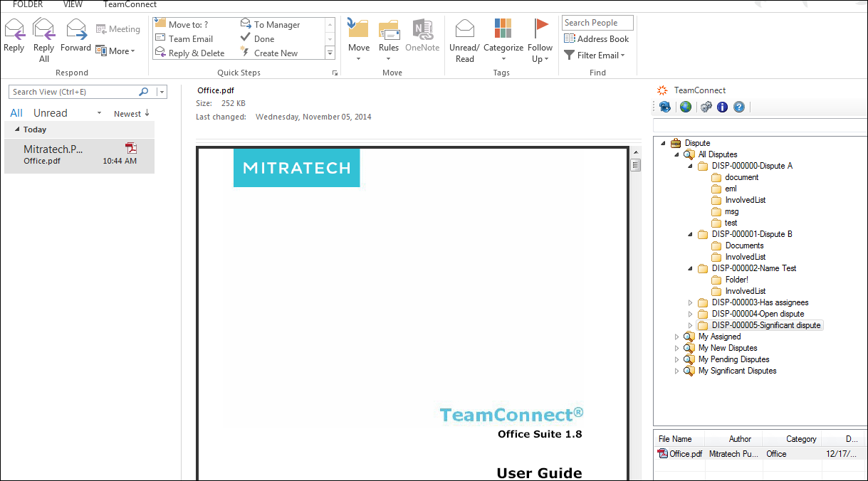Click the Search View input box
This screenshot has width=868, height=481.
74,92
